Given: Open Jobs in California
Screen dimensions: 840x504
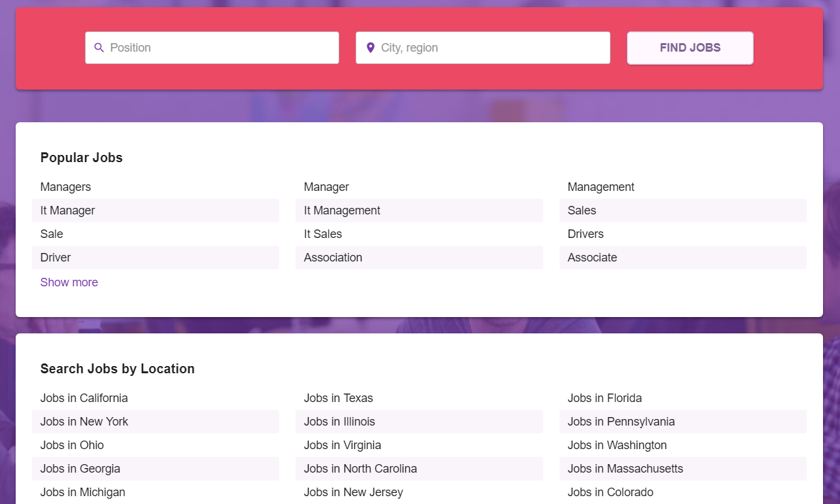Looking at the screenshot, I should pyautogui.click(x=84, y=397).
